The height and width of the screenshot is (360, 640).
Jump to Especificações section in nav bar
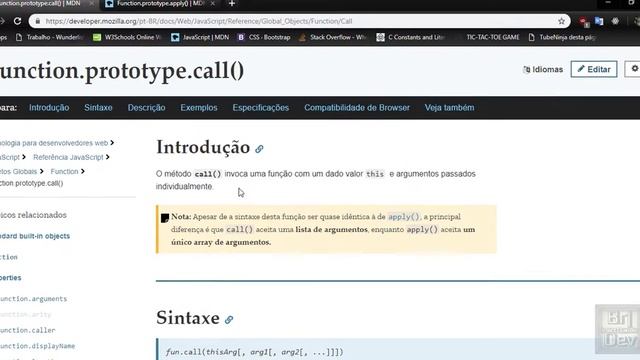click(x=261, y=108)
